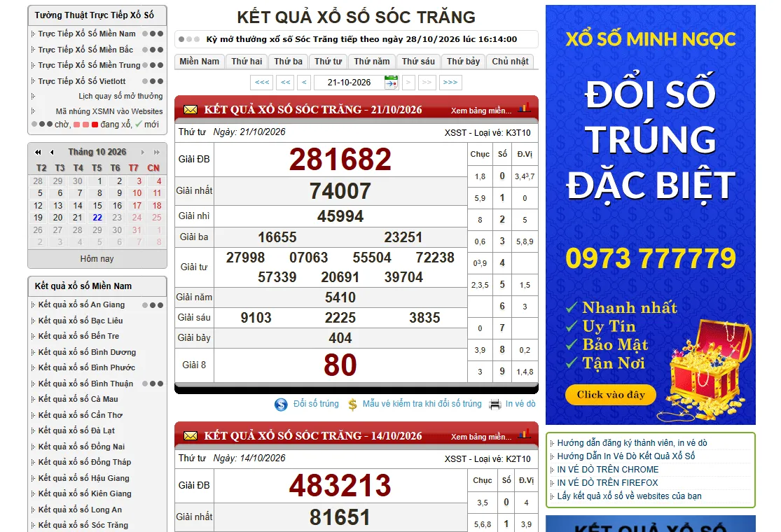Open Kết quả xổ số Bình Phước
The image size is (781, 532).
[x=87, y=367]
